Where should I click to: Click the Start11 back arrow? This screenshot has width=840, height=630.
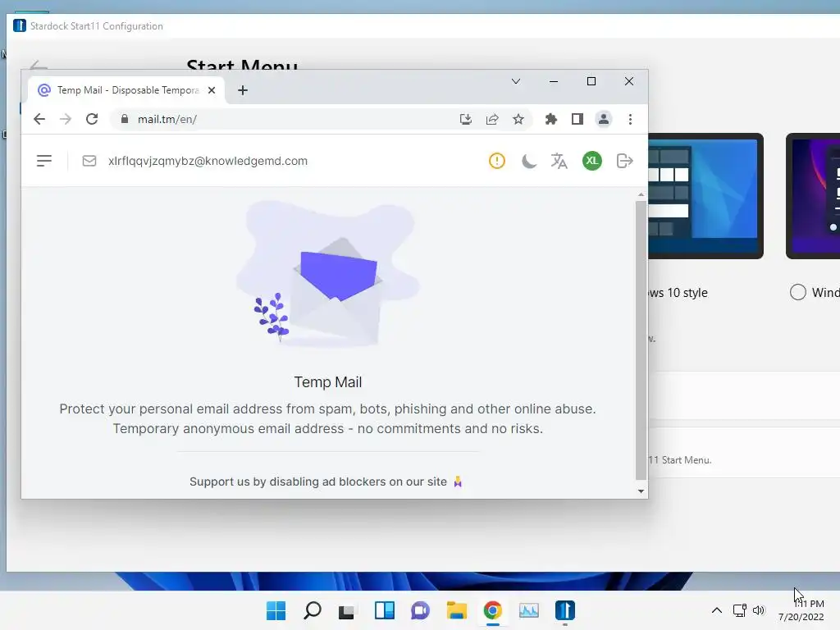pos(39,66)
